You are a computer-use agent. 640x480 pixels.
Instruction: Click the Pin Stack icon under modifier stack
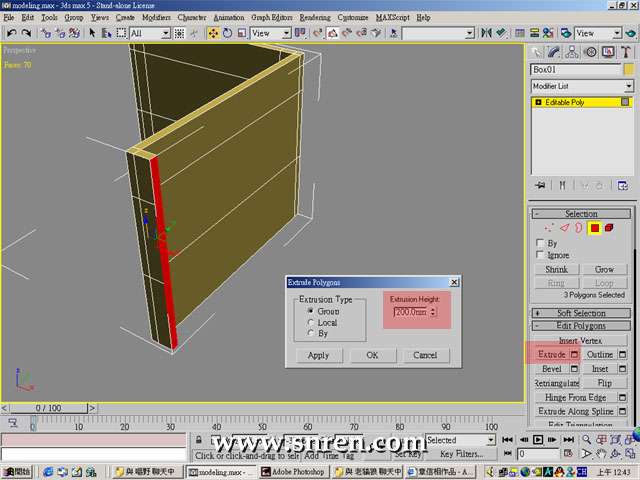pyautogui.click(x=540, y=186)
